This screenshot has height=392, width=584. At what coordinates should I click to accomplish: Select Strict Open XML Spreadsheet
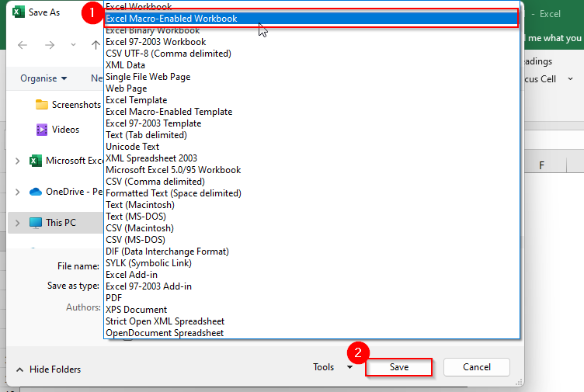[311, 321]
